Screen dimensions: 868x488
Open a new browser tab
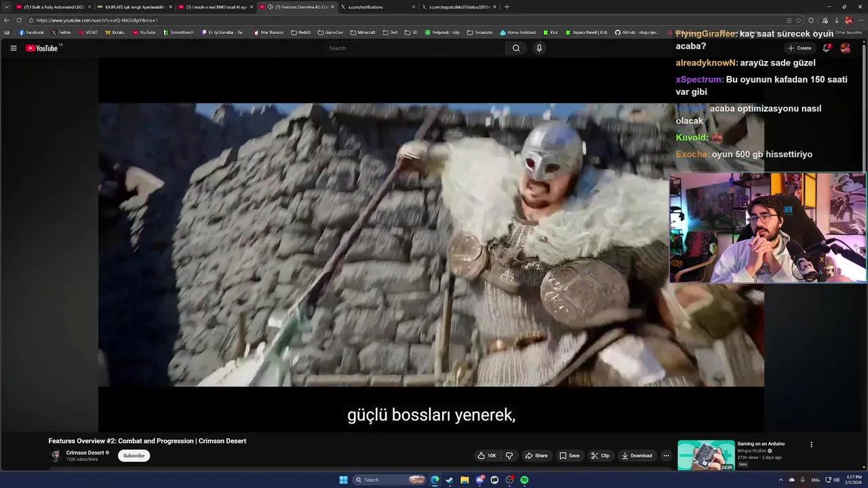(x=507, y=7)
